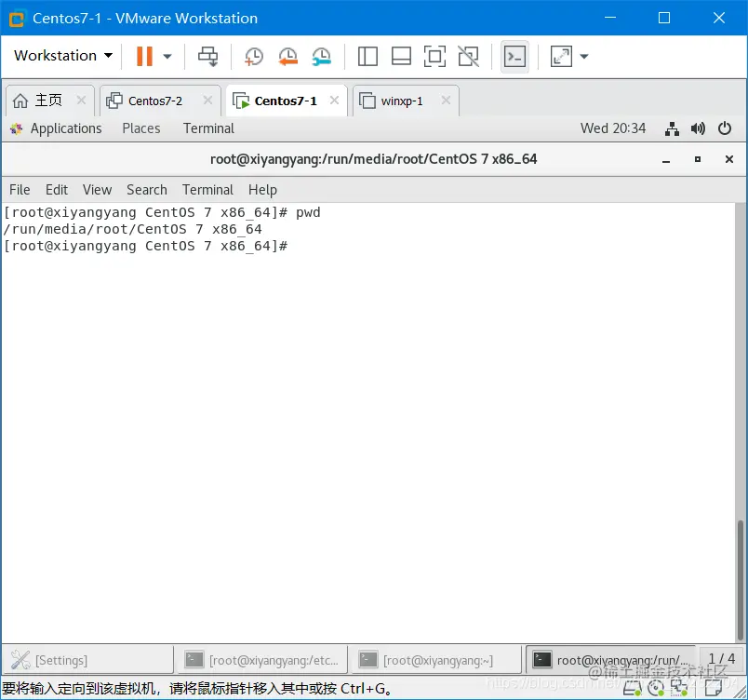748x700 pixels.
Task: Expand the power options arrow next to pause
Action: click(167, 56)
